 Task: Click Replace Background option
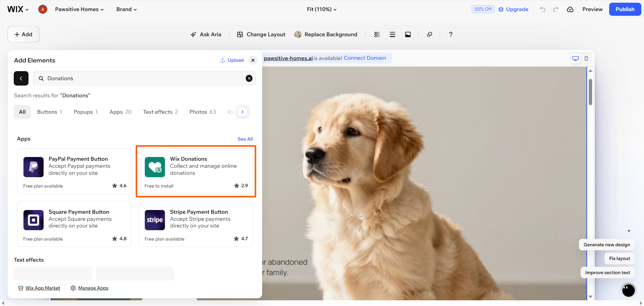tap(326, 34)
